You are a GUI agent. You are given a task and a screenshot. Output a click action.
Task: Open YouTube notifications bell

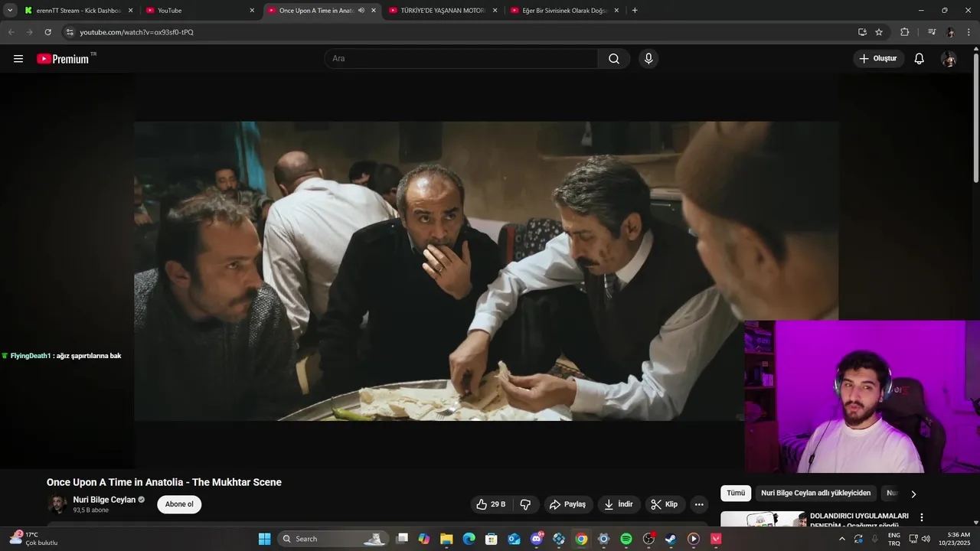point(920,59)
